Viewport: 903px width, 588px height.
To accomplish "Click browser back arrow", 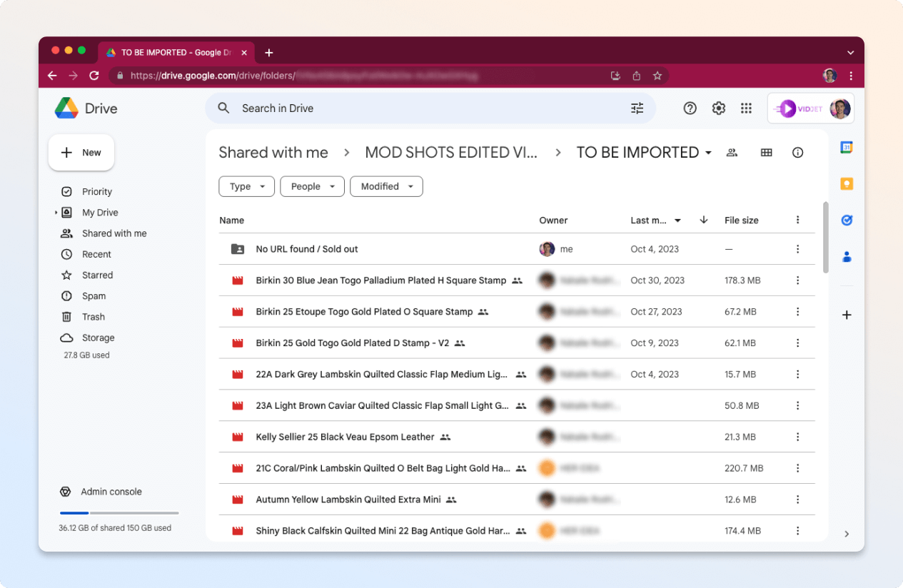I will 52,75.
